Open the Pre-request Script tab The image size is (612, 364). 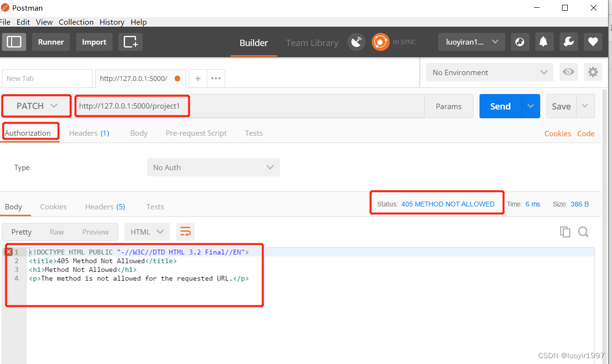coord(196,133)
